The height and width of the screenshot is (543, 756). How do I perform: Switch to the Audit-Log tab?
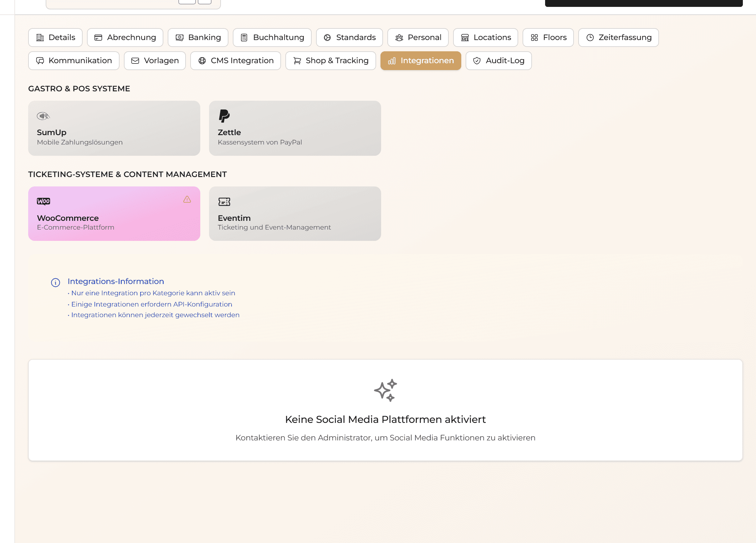[x=498, y=61]
